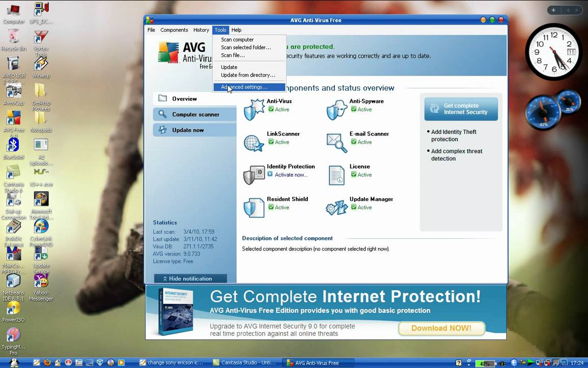Select the E-mail Scanner envelope icon
The height and width of the screenshot is (368, 588).
click(337, 143)
